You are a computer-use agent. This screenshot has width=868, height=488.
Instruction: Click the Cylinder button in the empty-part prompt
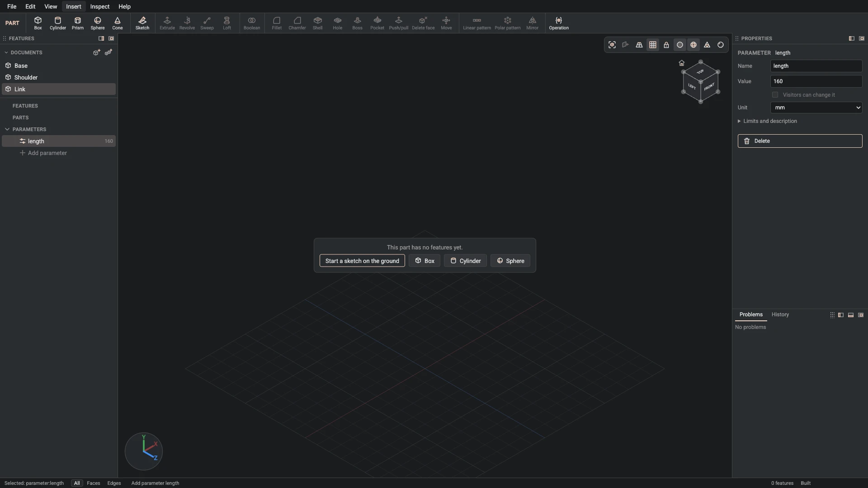point(465,261)
